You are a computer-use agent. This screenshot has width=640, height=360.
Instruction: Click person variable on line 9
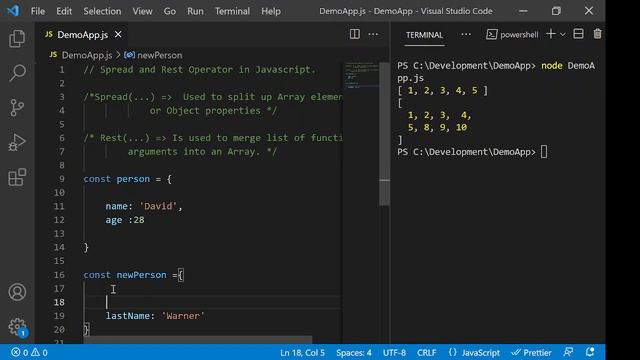[133, 179]
